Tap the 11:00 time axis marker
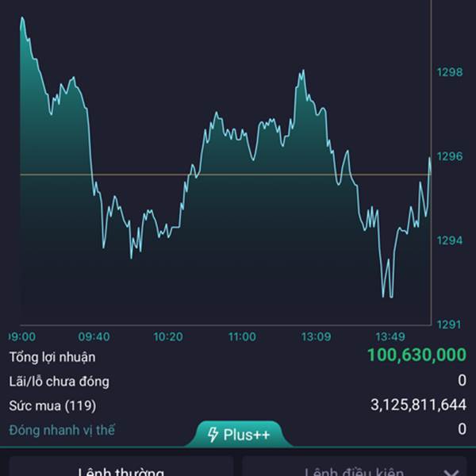This screenshot has width=476, height=476. click(x=242, y=336)
